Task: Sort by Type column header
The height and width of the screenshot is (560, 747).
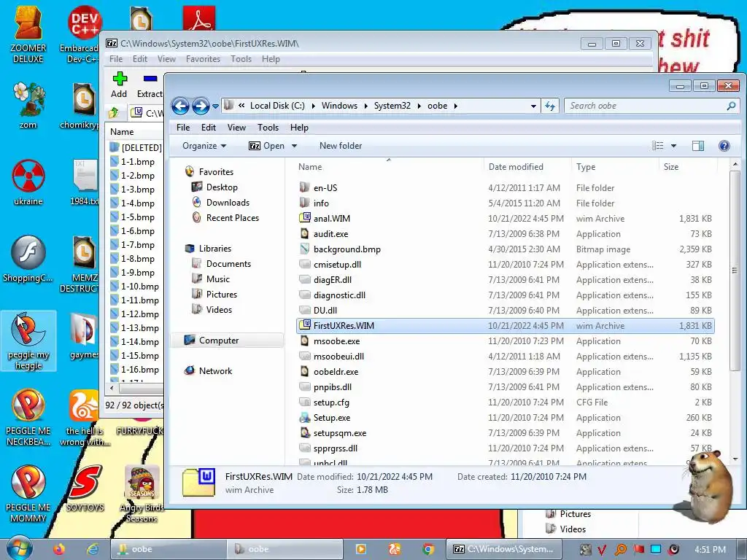Action: (614, 167)
